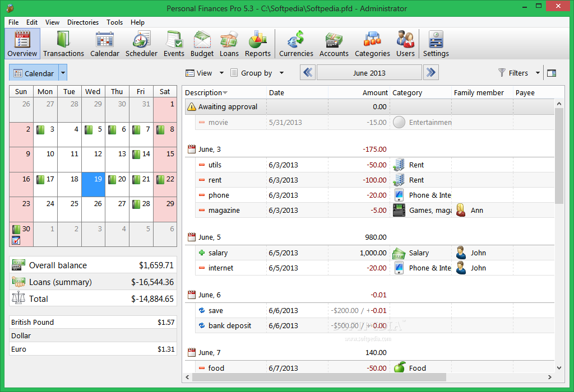Go to next month with double-right arrow
Image resolution: width=574 pixels, height=392 pixels.
(431, 72)
